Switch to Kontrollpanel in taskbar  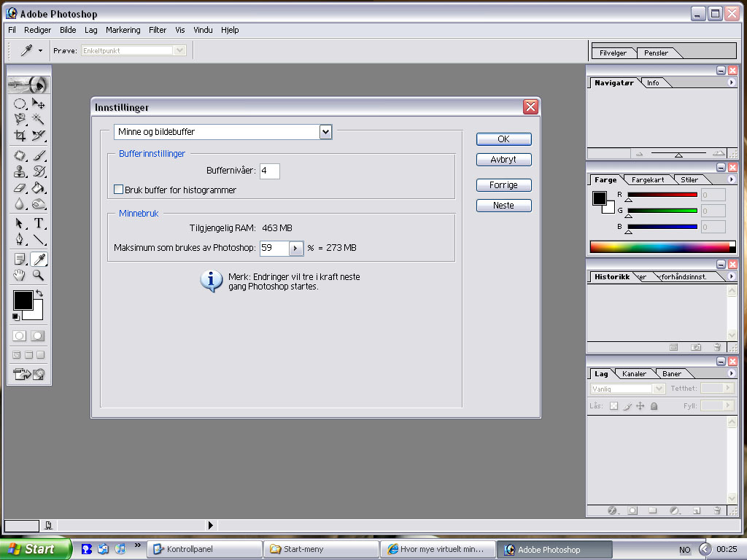(x=204, y=549)
